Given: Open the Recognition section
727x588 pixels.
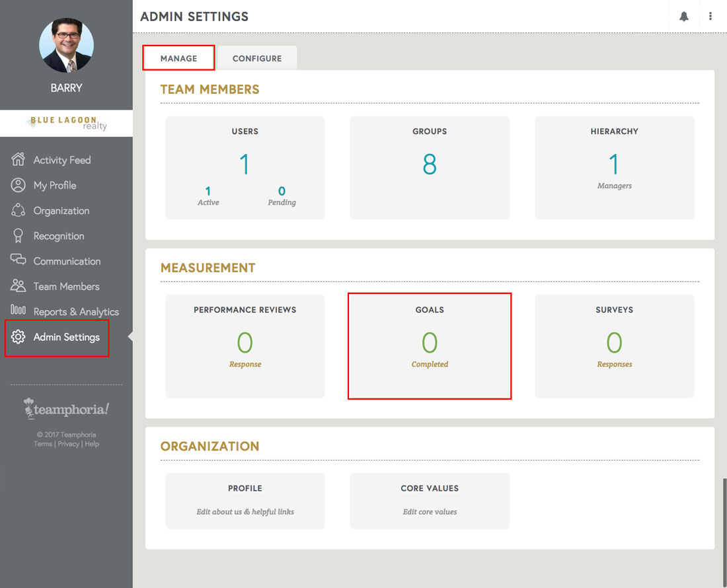Looking at the screenshot, I should 19,235.
